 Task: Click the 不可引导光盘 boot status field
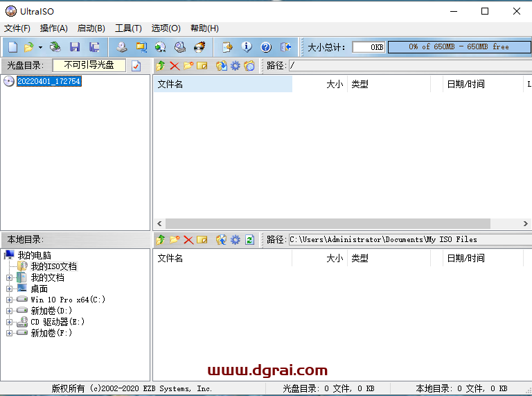89,65
